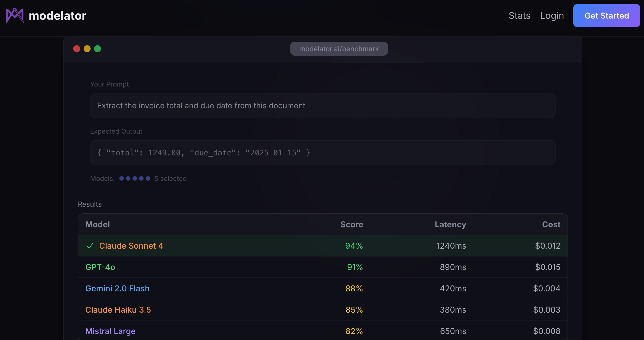Viewport: 644px width, 340px height.
Task: Click the Cost column header
Action: (x=551, y=224)
